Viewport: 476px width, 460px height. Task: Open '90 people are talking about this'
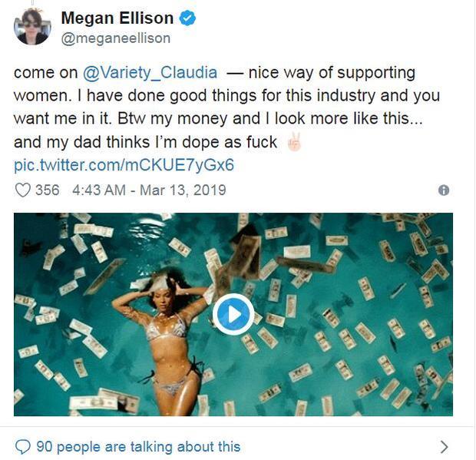[138, 447]
